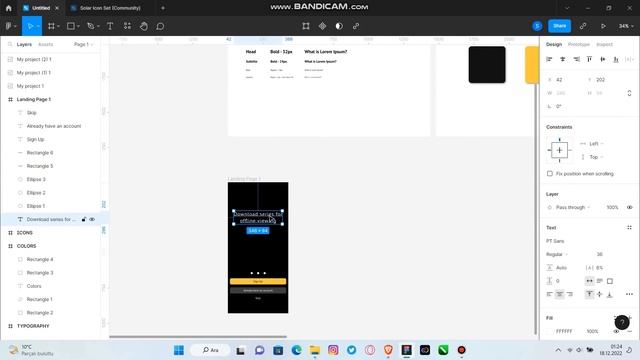The width and height of the screenshot is (640, 360).
Task: Click the help question mark button
Action: point(622,322)
